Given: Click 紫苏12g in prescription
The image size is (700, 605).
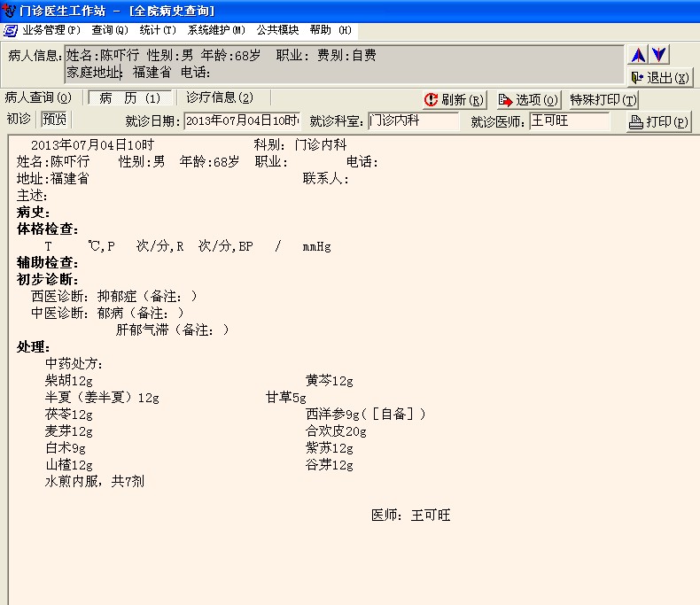Looking at the screenshot, I should (330, 447).
